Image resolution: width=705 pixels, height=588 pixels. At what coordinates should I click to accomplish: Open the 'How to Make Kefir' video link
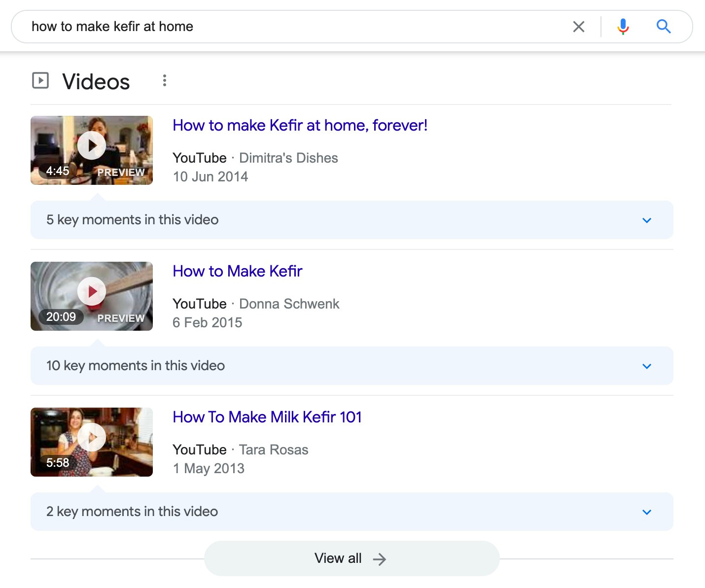click(237, 272)
